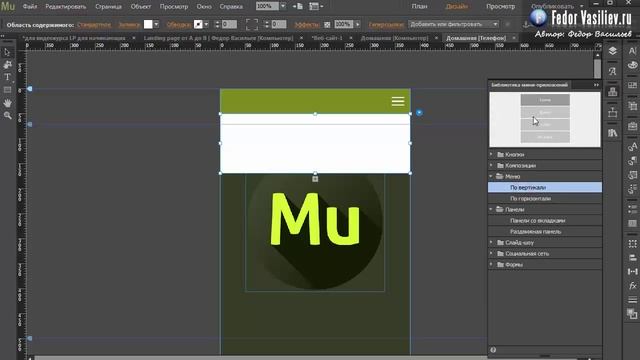Viewport: 640px width, 360px height.
Task: Open the Файл menu
Action: tap(30, 7)
